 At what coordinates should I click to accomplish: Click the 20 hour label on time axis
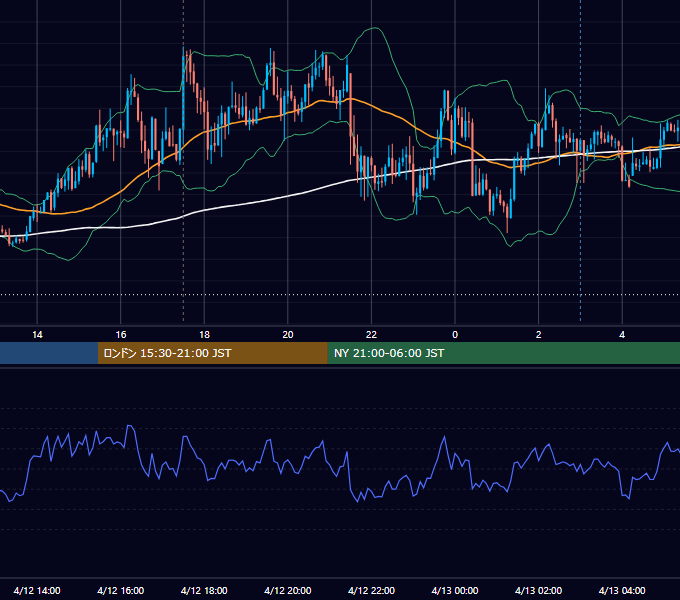tap(288, 335)
